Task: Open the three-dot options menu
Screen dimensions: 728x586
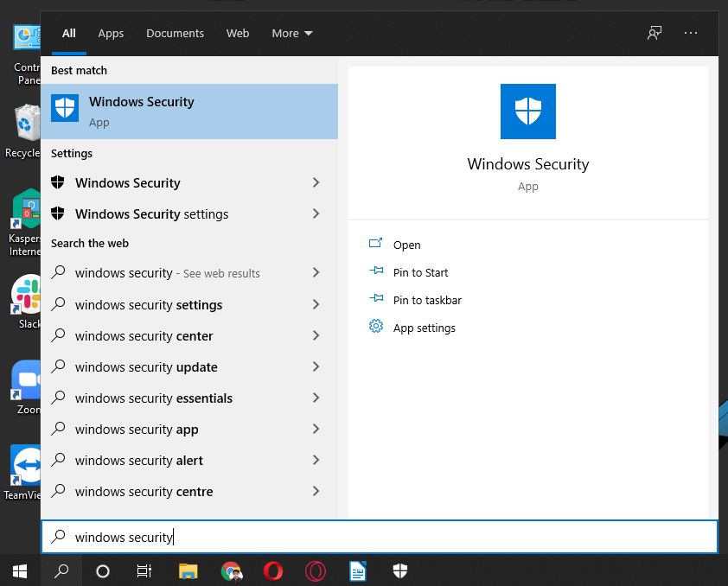Action: pyautogui.click(x=690, y=33)
